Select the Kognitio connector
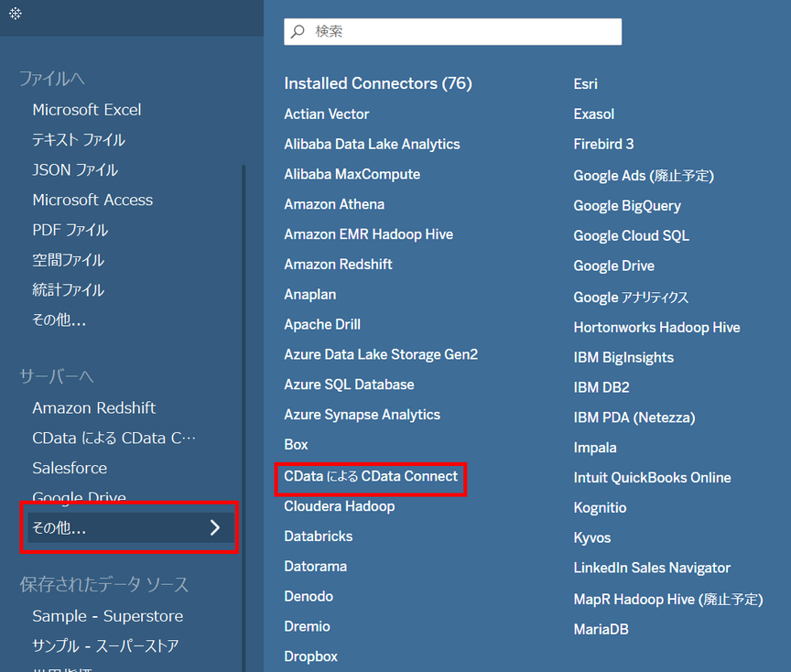This screenshot has width=791, height=672. 600,507
